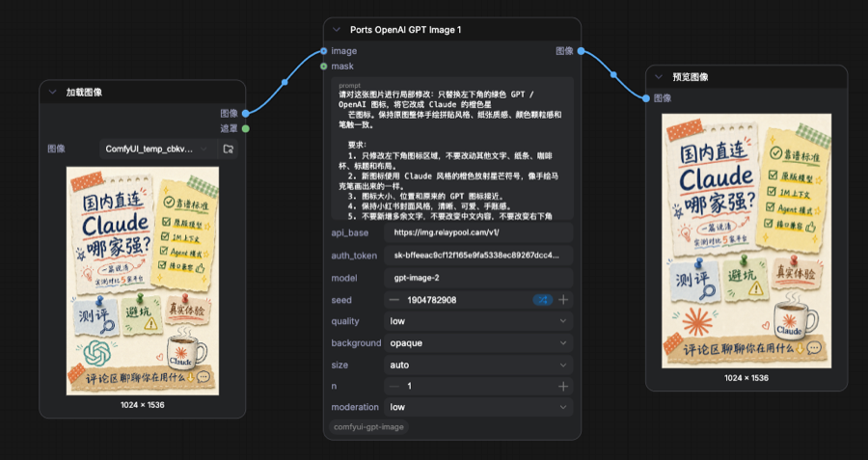
Task: Open the moderation dropdown
Action: [x=478, y=407]
